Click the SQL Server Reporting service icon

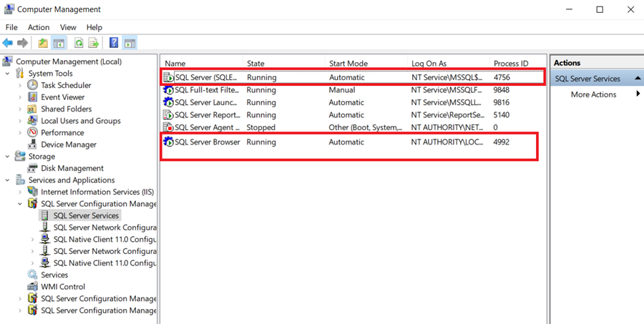click(x=168, y=115)
